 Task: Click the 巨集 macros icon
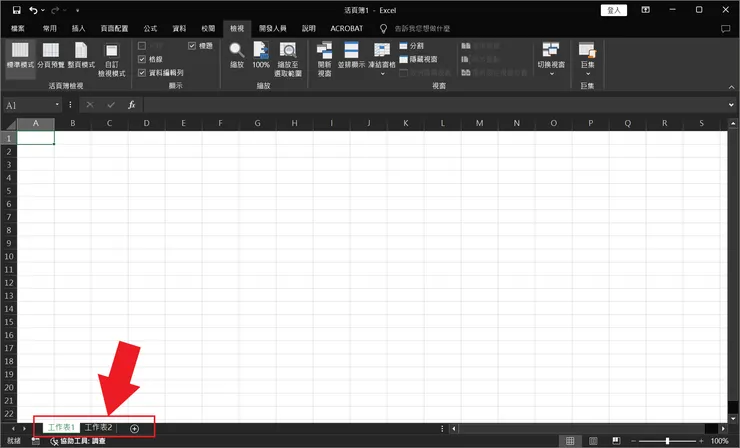[588, 50]
